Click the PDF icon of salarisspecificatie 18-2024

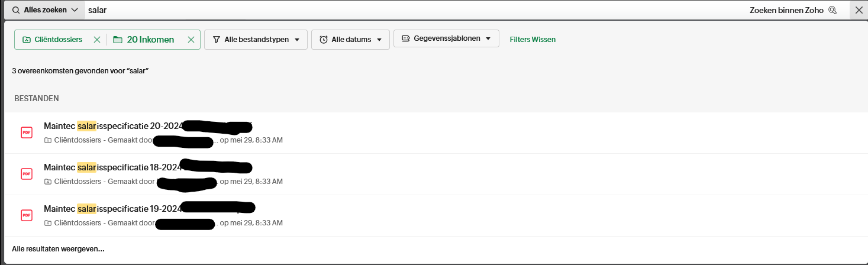(26, 174)
